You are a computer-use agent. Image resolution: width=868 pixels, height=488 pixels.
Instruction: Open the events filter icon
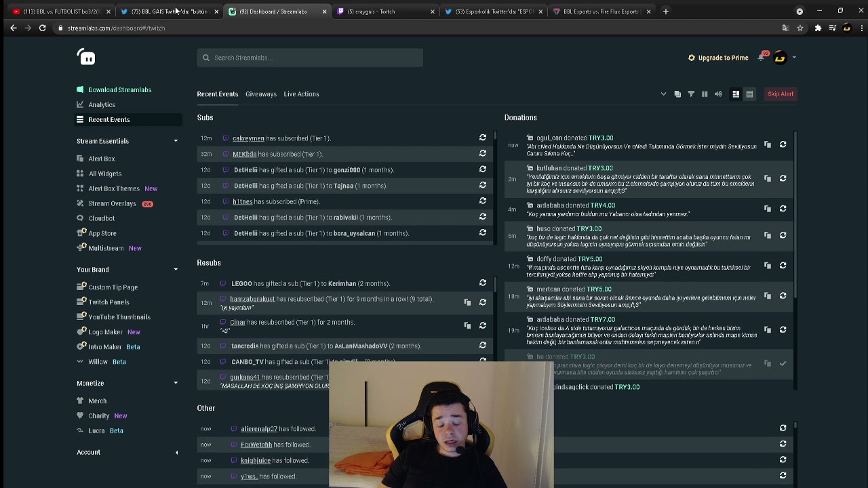(x=691, y=94)
